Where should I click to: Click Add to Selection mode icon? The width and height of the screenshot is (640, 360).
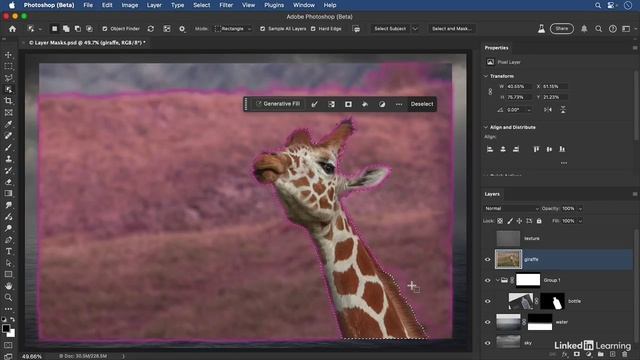coord(66,29)
